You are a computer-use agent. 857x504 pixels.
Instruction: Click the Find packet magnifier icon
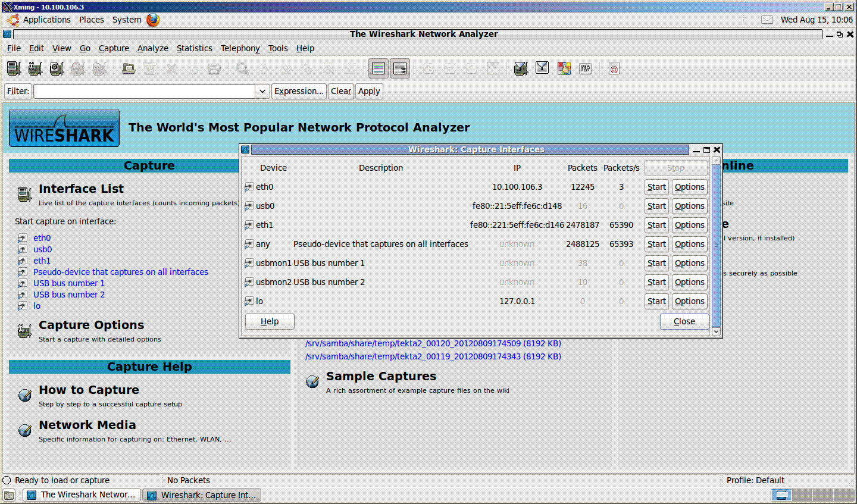(x=242, y=68)
